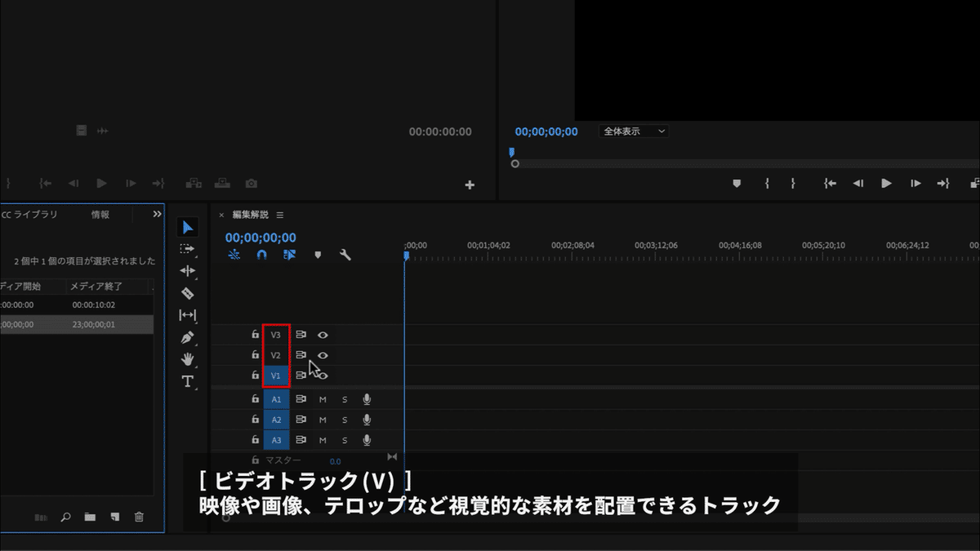Select the Track Select Forward tool

click(187, 249)
